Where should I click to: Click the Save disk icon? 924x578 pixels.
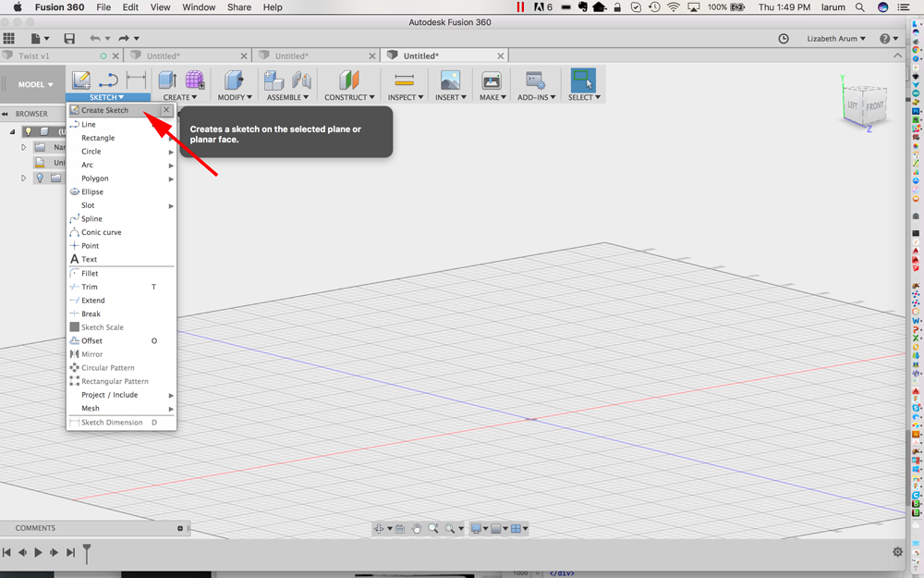[69, 38]
